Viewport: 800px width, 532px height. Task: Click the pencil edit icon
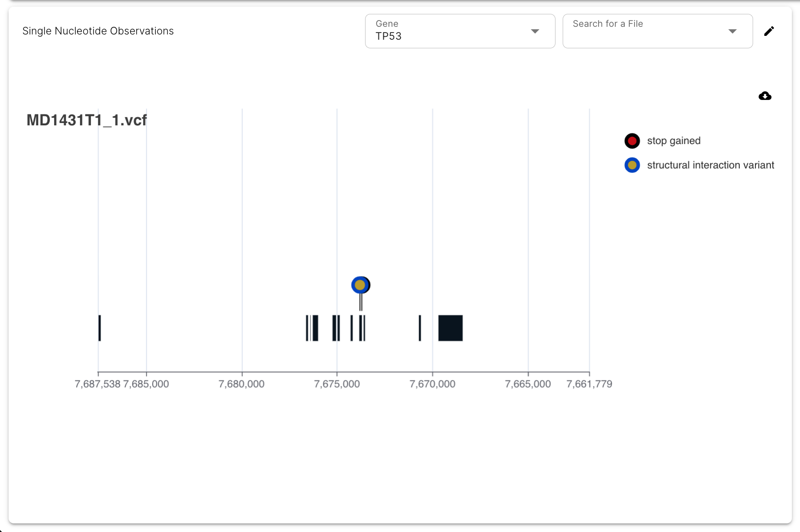(x=769, y=31)
